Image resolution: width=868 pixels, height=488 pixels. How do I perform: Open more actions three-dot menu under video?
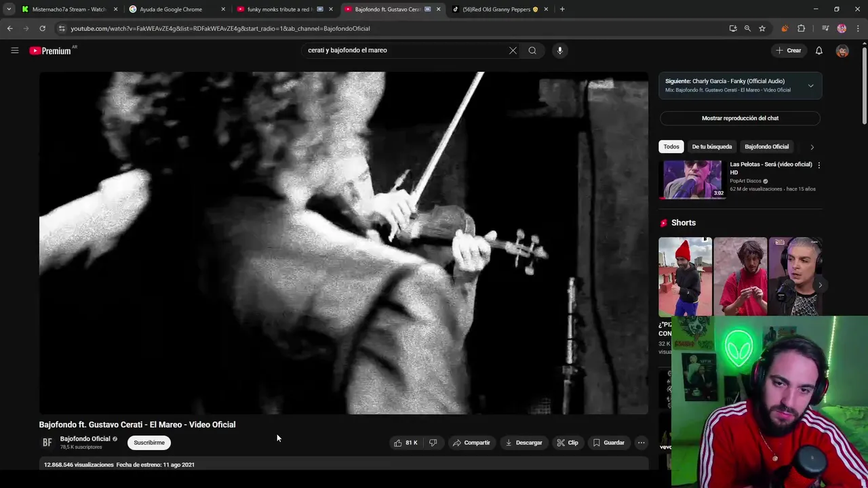coord(641,443)
